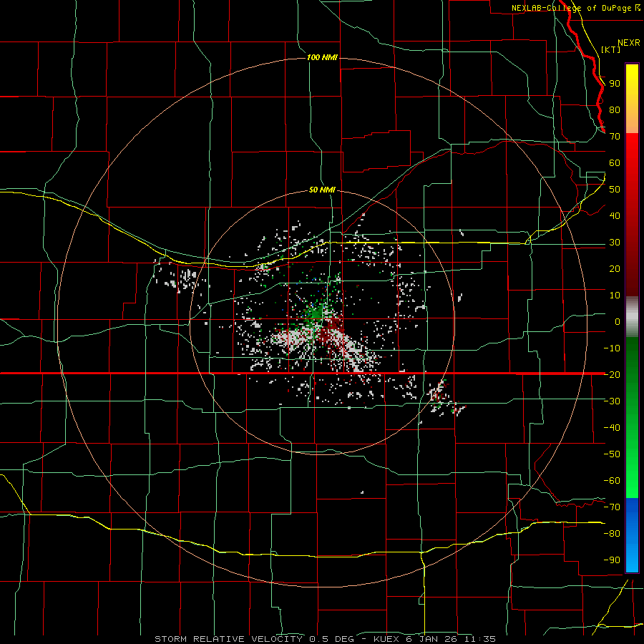Click the 60 value on the velocity scale

coord(615,163)
